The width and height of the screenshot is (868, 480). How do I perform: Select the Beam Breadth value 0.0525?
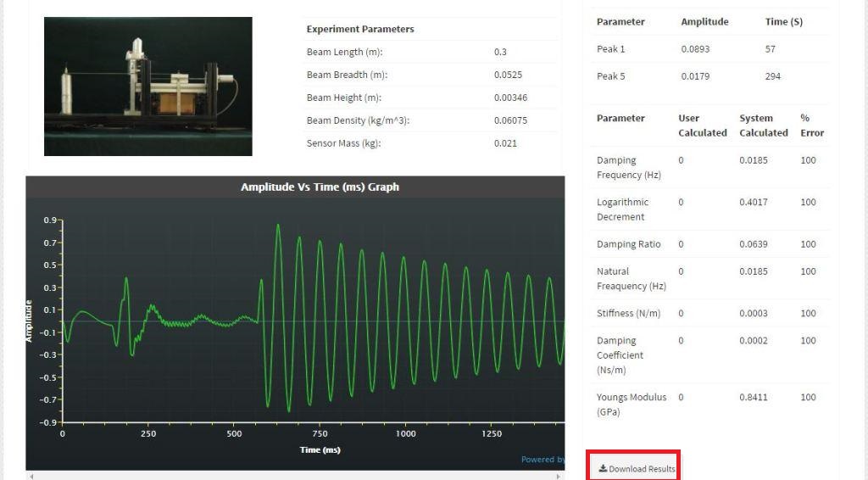509,74
